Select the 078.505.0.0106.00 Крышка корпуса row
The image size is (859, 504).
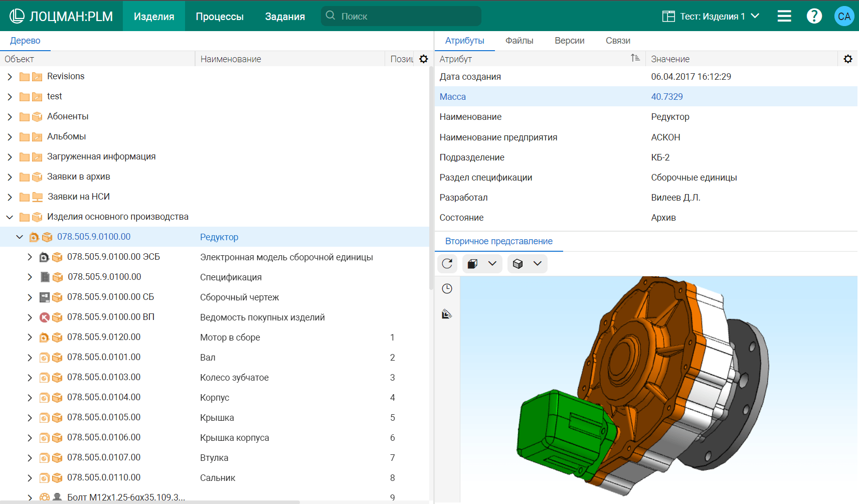(215, 437)
